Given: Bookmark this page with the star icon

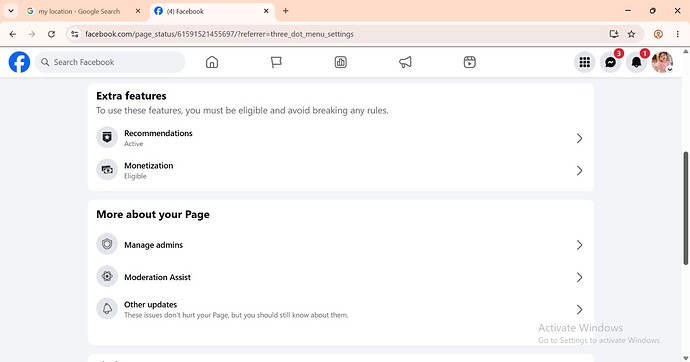Looking at the screenshot, I should [x=631, y=34].
